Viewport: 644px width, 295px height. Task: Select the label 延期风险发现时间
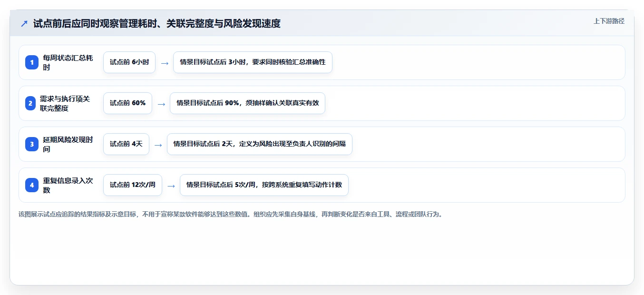68,144
